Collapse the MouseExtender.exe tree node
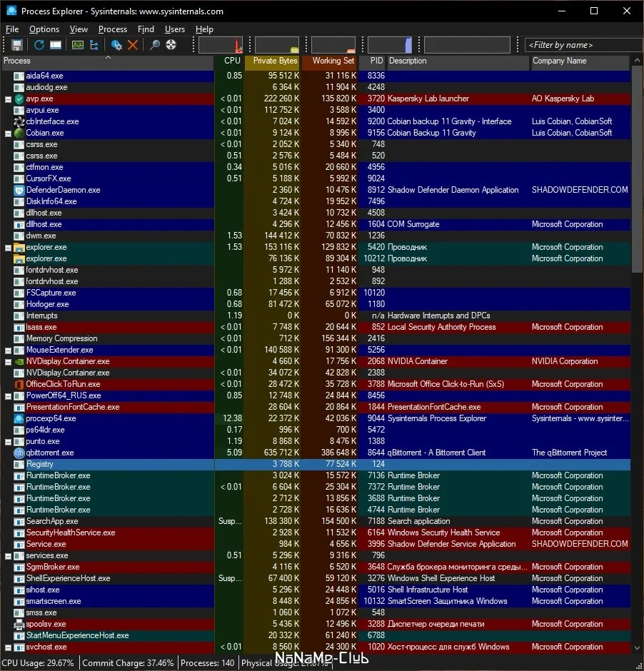Viewport: 644px width, 671px height. pyautogui.click(x=8, y=350)
